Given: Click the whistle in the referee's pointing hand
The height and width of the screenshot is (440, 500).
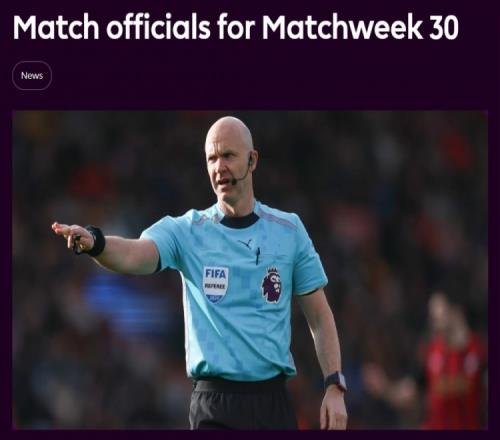Looking at the screenshot, I should pyautogui.click(x=77, y=245).
